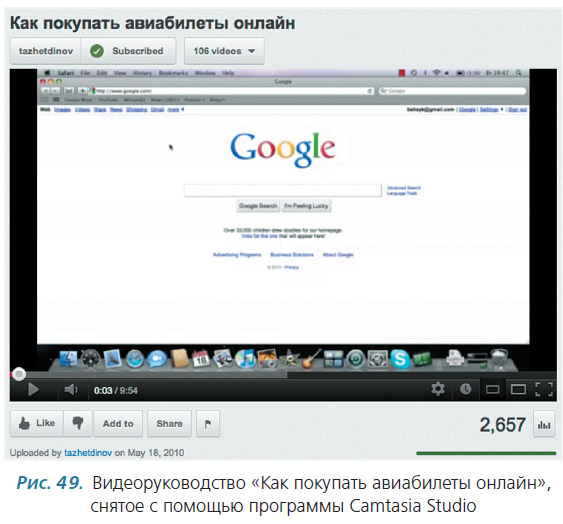Flag the video as inappropriate
Screen dimensions: 563x524
click(208, 424)
